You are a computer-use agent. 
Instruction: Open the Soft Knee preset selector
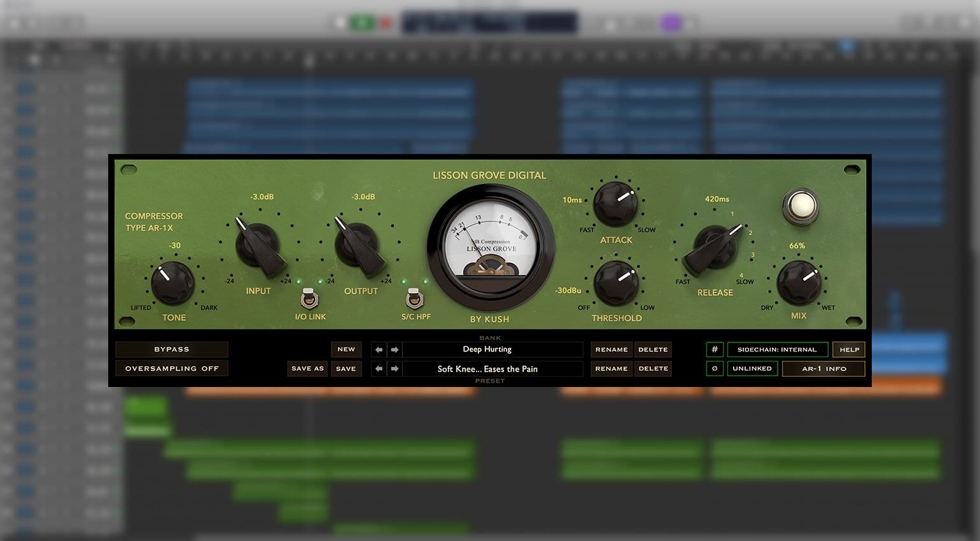point(487,369)
